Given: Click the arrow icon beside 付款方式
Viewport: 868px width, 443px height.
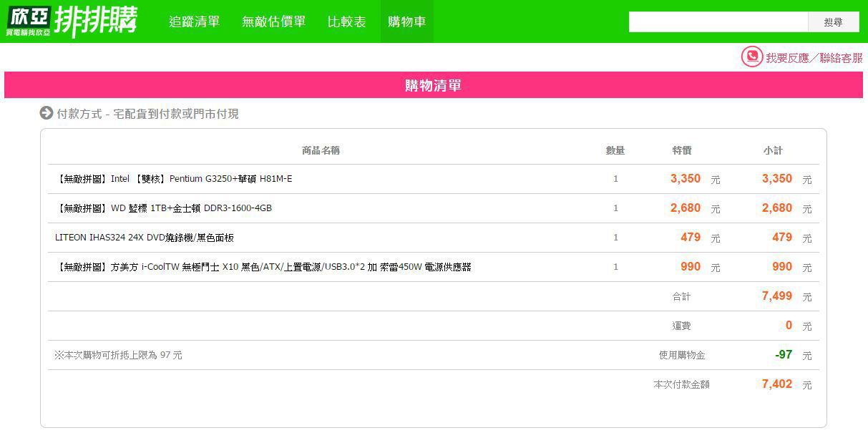Looking at the screenshot, I should pos(47,113).
